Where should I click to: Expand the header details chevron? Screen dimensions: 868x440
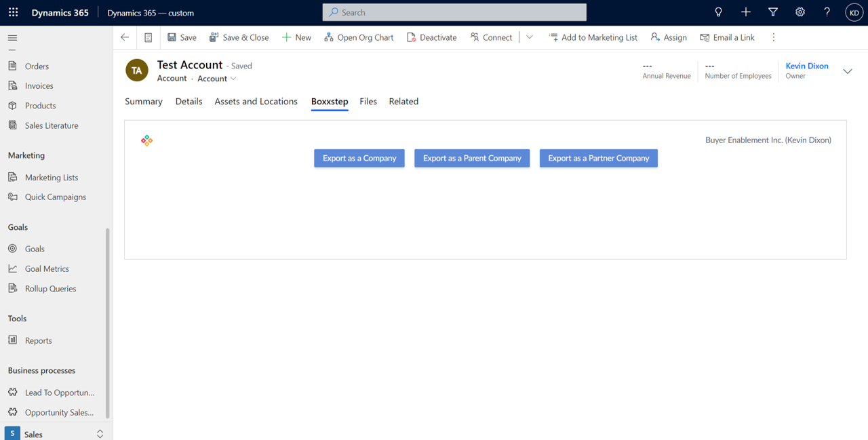tap(847, 71)
